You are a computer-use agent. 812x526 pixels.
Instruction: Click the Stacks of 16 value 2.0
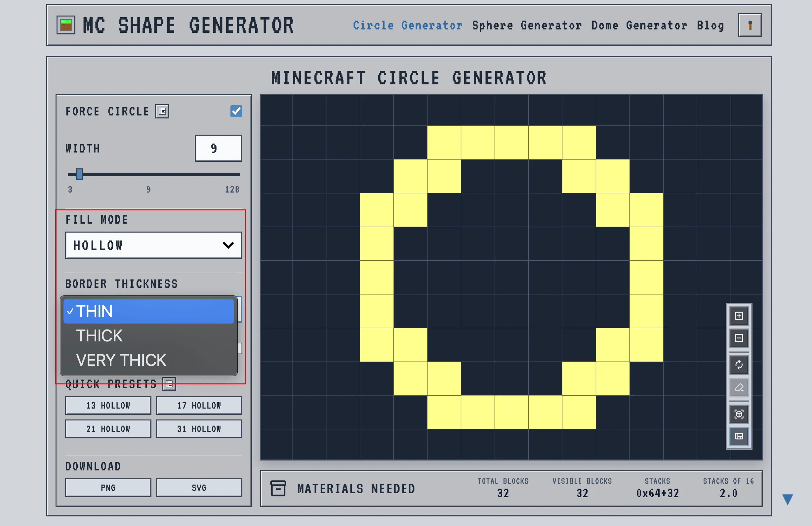[728, 493]
